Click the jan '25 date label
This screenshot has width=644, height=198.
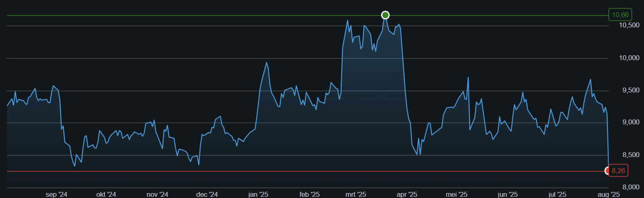pos(258,194)
